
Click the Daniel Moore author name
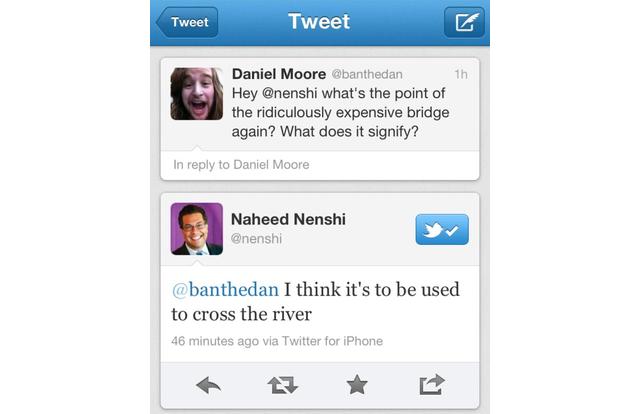[x=278, y=73]
